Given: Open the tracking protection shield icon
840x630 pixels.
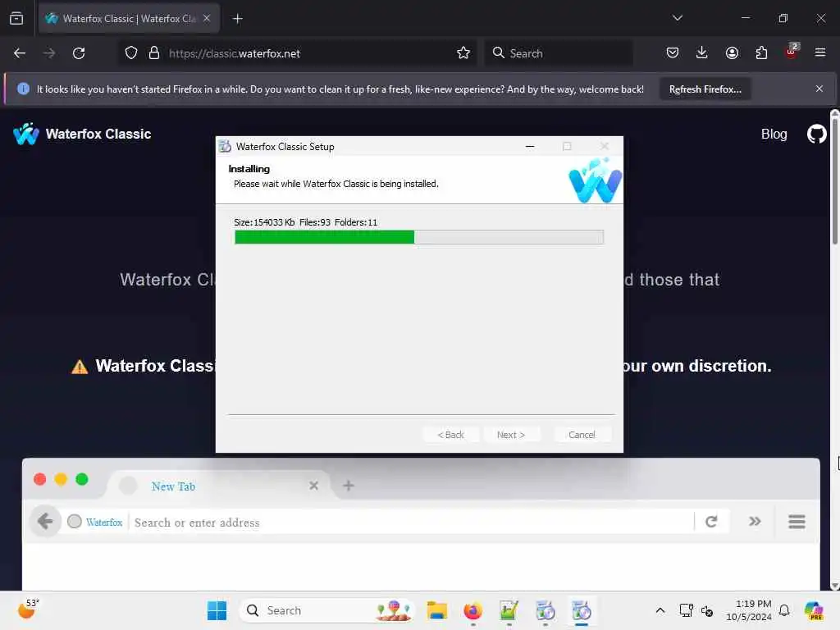Looking at the screenshot, I should tap(131, 53).
